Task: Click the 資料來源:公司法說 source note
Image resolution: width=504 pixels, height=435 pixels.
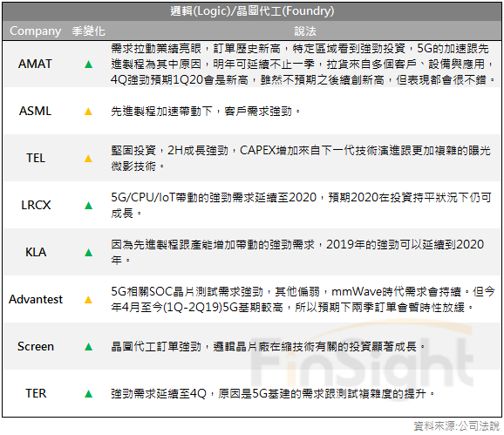Action: click(456, 426)
